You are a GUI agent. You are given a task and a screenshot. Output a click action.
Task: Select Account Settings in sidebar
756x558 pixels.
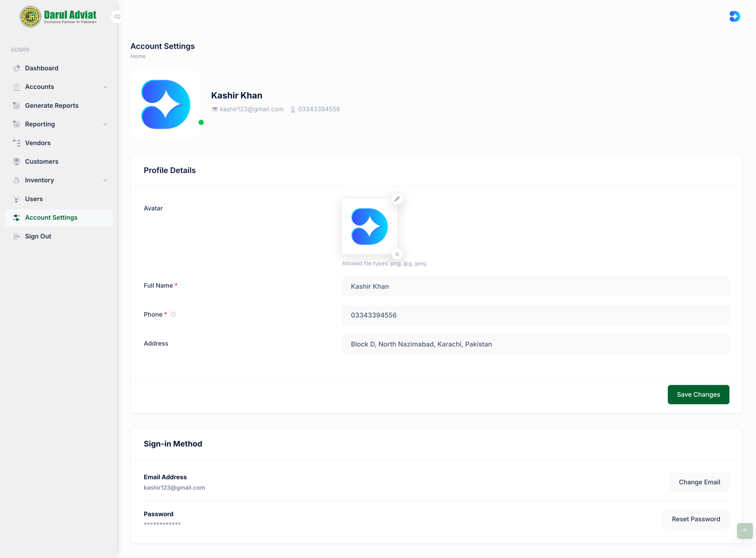point(59,218)
